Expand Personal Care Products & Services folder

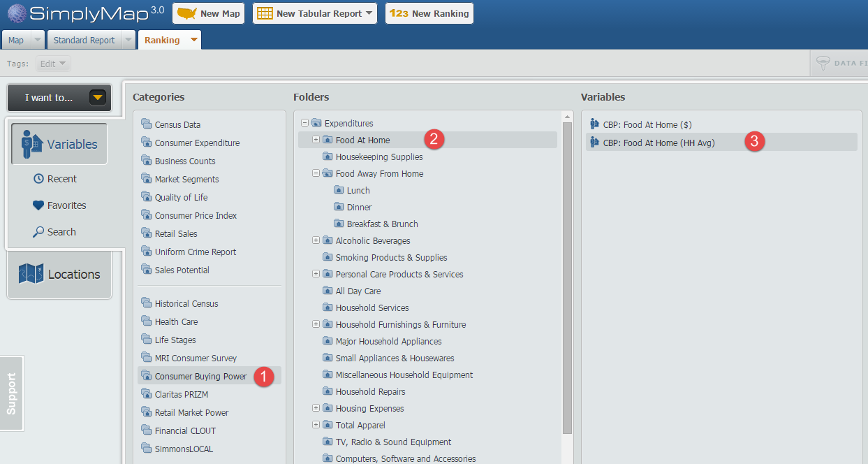point(316,274)
